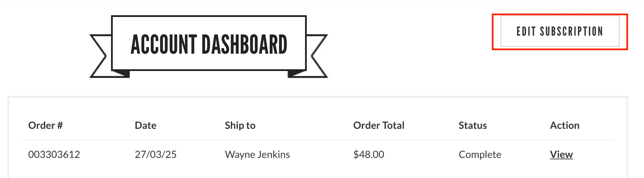The image size is (644, 178).
Task: Click the Edit Subscription button
Action: pyautogui.click(x=560, y=32)
